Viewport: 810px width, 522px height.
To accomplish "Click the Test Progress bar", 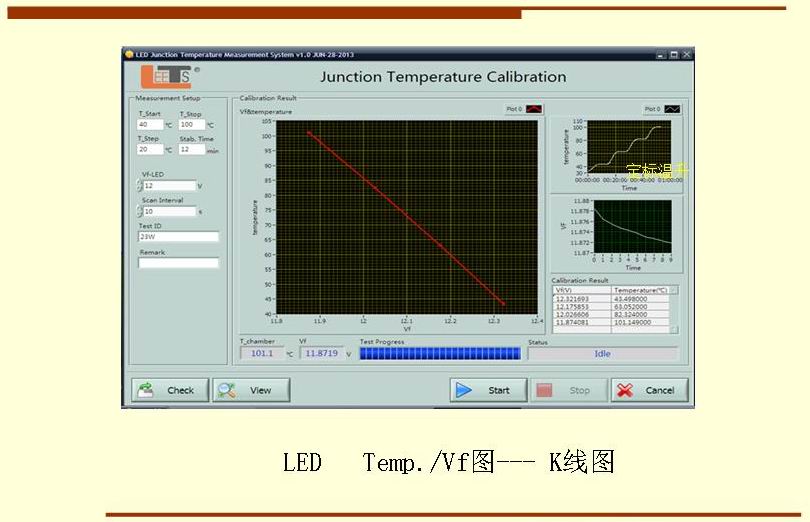I will pyautogui.click(x=440, y=354).
